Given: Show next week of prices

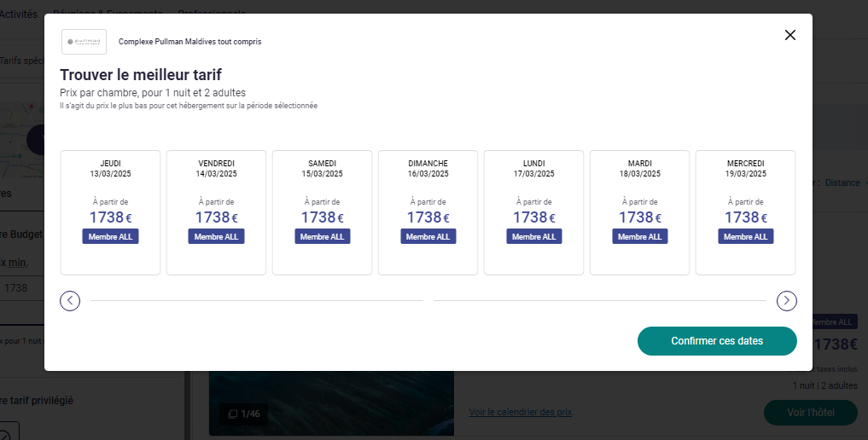Looking at the screenshot, I should tap(787, 301).
